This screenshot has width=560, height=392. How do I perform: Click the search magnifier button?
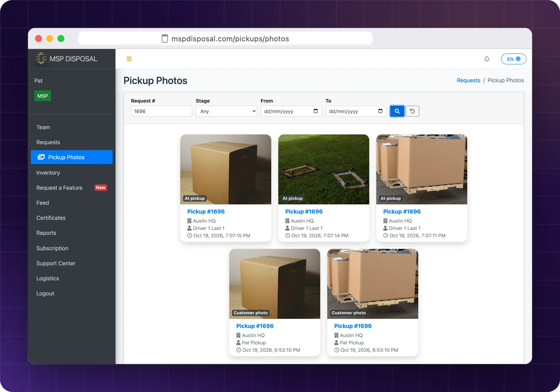(397, 111)
